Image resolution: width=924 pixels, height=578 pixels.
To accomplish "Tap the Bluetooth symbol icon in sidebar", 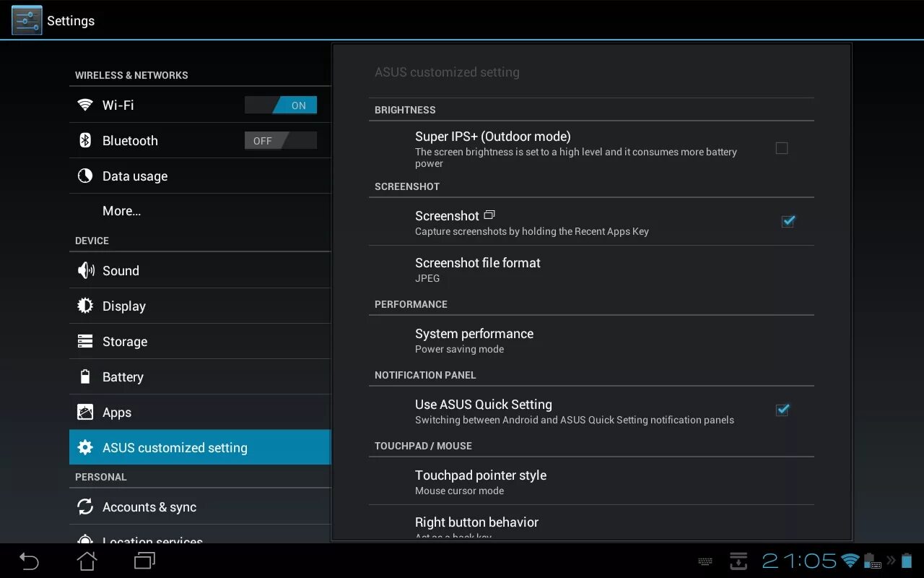I will tap(85, 140).
